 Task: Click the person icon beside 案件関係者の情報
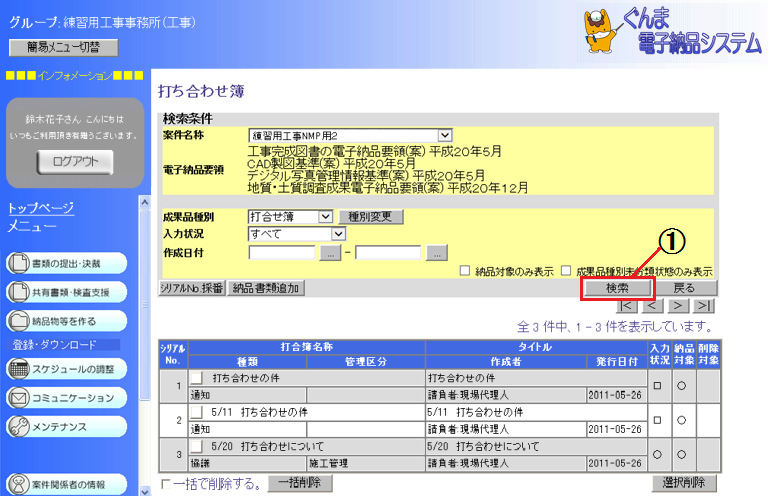[x=19, y=485]
